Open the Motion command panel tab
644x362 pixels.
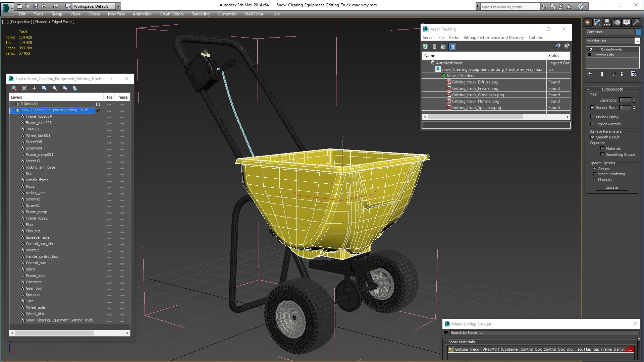click(x=617, y=22)
